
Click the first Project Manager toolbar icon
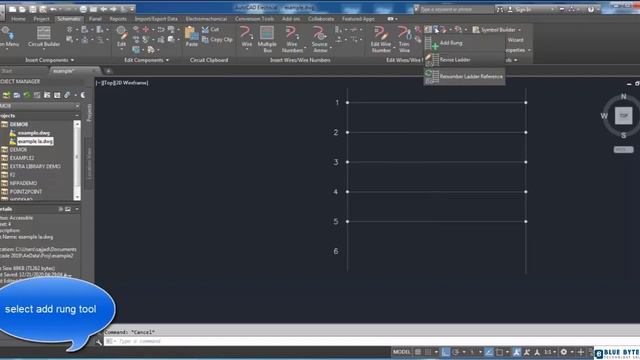tap(7, 95)
